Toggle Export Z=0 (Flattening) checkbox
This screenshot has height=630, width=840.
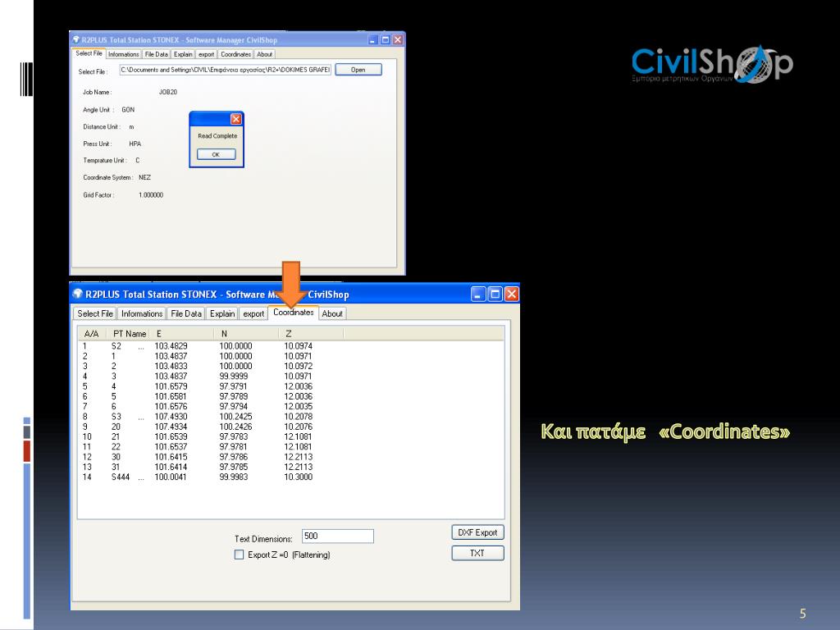239,555
